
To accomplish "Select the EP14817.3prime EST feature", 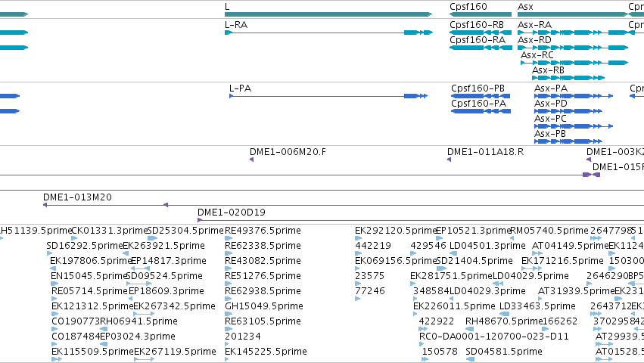I will click(x=140, y=268).
